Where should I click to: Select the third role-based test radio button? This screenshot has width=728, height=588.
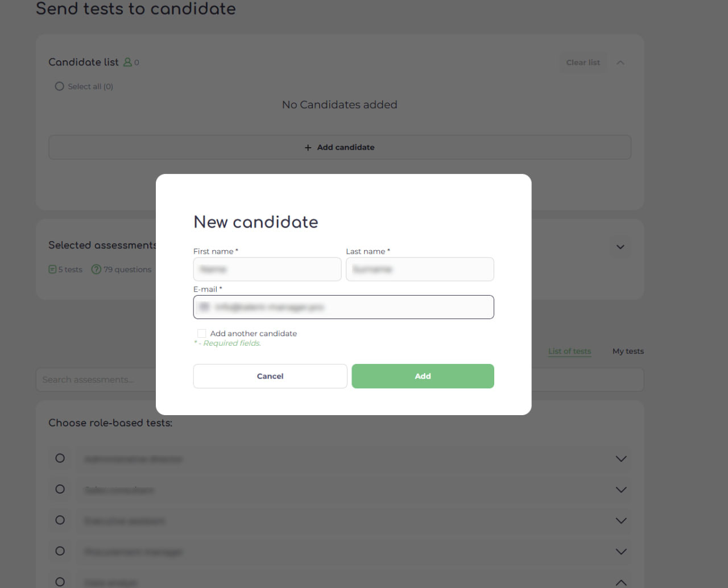click(60, 520)
